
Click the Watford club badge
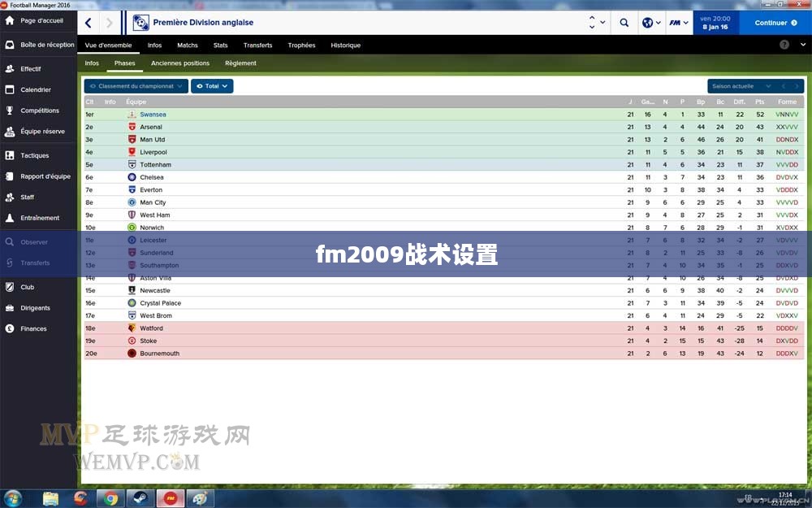132,328
